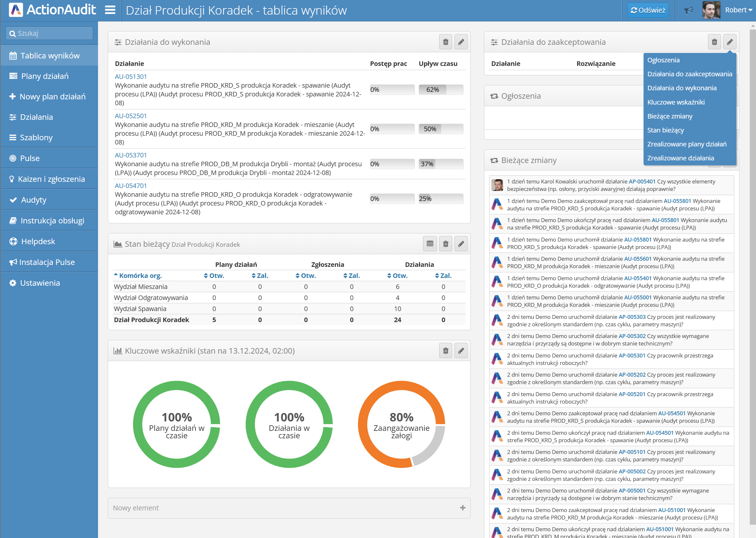Delete the Działania do wykonania widget

point(445,42)
